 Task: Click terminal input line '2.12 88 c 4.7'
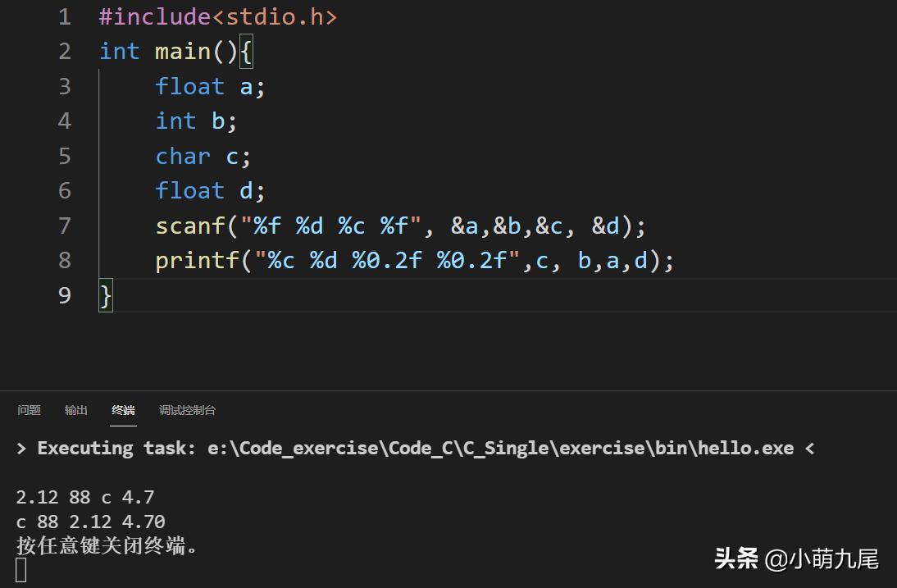click(85, 497)
